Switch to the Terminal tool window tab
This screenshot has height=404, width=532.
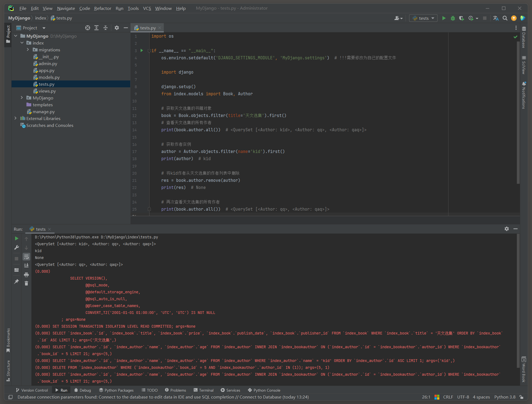(x=203, y=390)
